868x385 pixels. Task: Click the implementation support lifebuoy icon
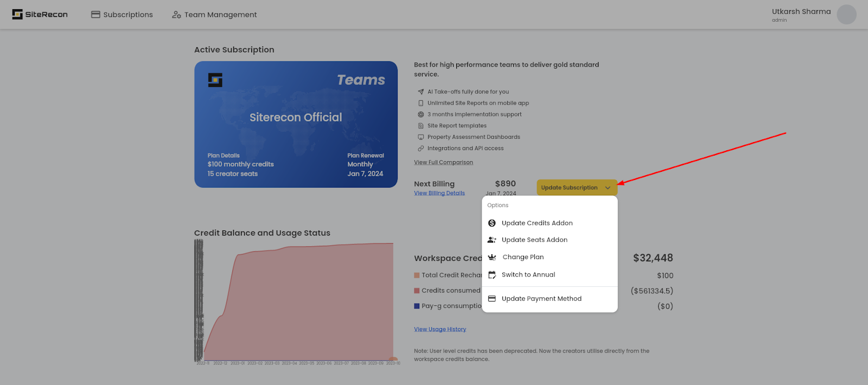(x=420, y=114)
